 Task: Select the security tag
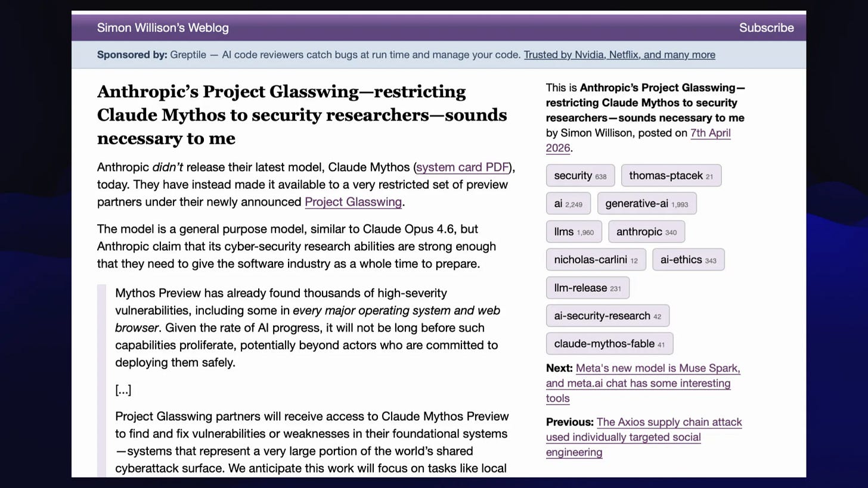(580, 176)
